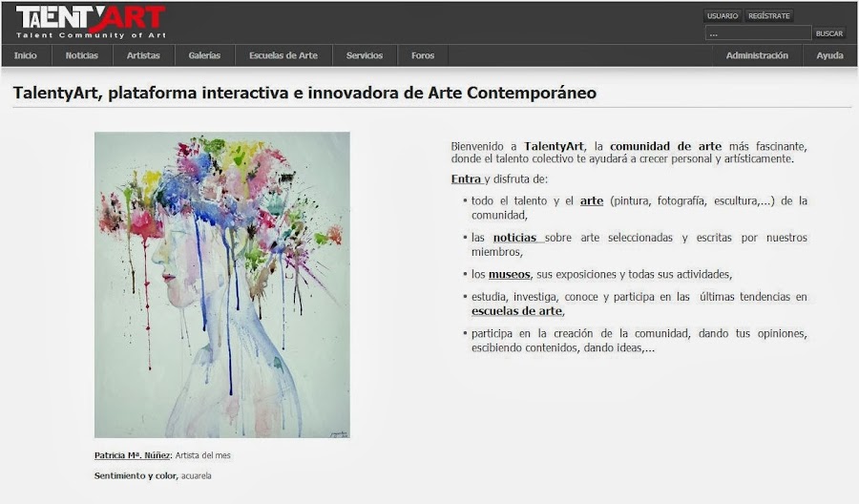Click the REGÍSTRATE button

(769, 16)
